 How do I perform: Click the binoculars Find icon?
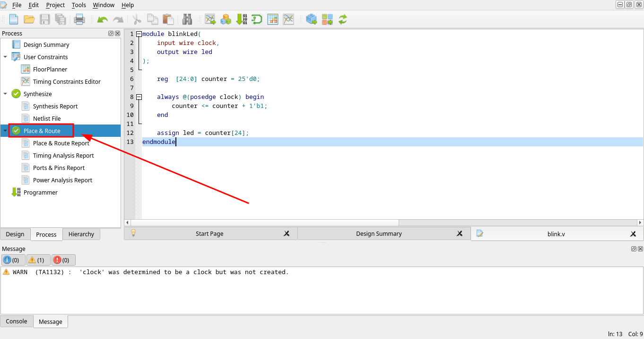click(187, 19)
